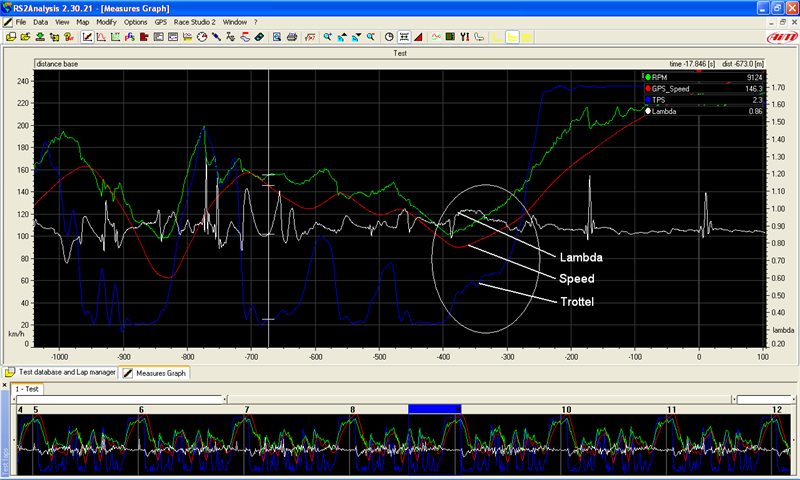800x480 pixels.
Task: Click the 'distance base' label
Action: tap(58, 64)
